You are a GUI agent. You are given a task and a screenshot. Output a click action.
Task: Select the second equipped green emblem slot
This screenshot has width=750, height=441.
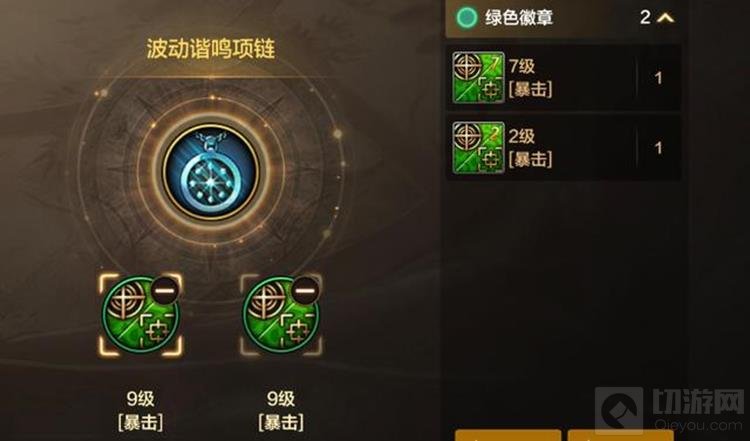[281, 315]
